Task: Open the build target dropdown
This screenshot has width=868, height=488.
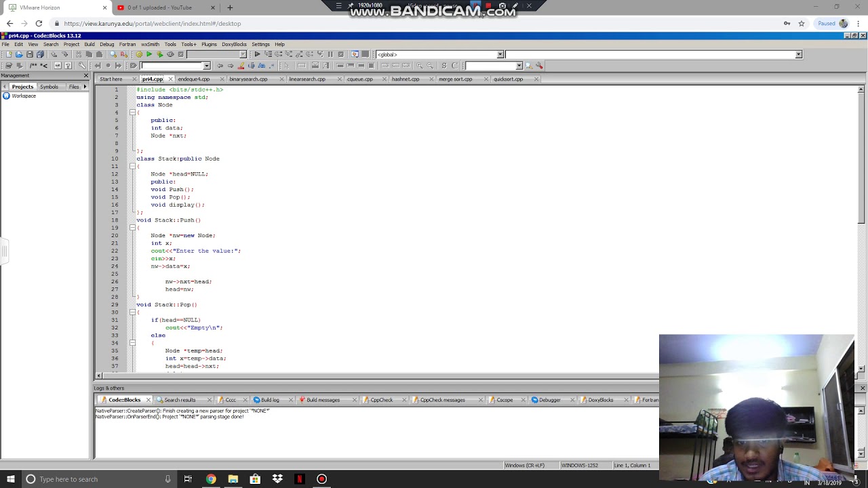Action: 243,54
